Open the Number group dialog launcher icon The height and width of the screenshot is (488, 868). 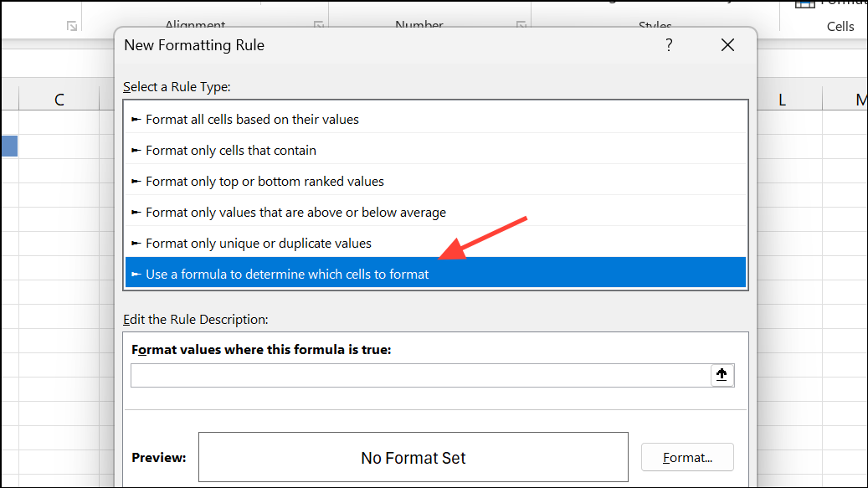pyautogui.click(x=522, y=26)
